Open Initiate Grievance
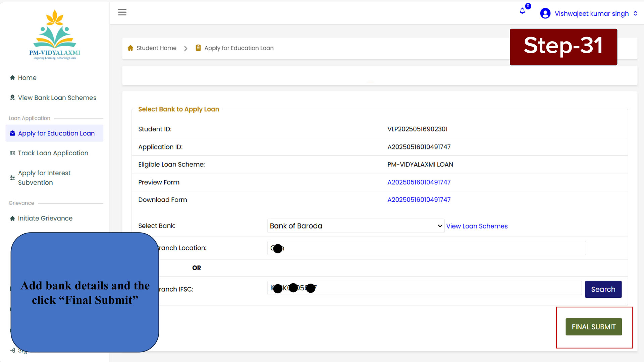 coord(45,218)
